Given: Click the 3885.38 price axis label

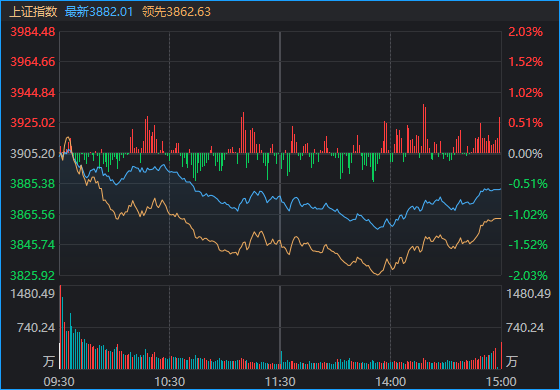Looking at the screenshot, I should pyautogui.click(x=33, y=184).
